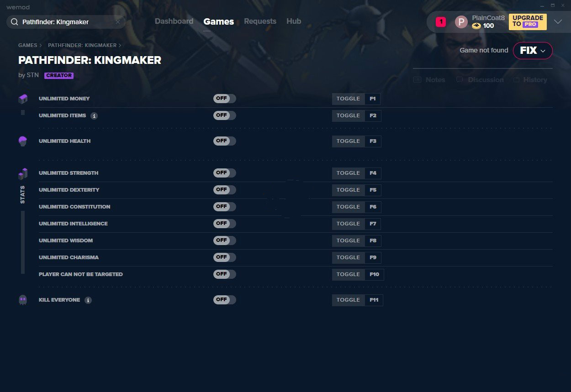571x392 pixels.
Task: Click the PLAYER CAN NOT BE TARGETED label
Action: 81,274
